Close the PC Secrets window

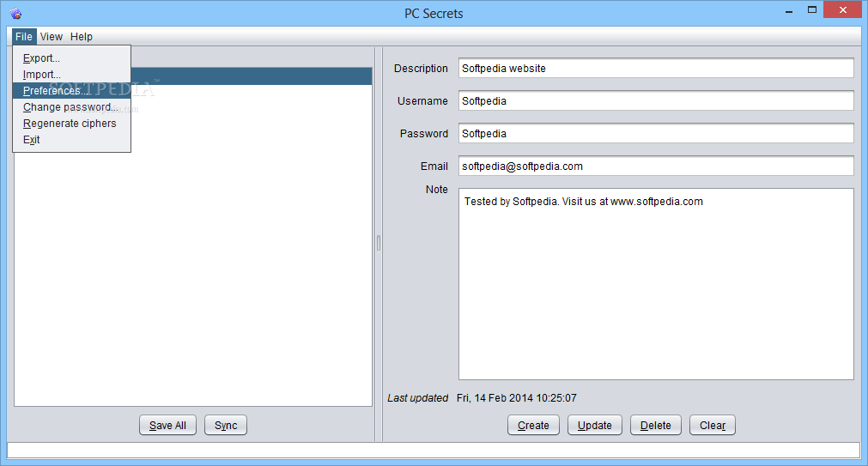843,10
